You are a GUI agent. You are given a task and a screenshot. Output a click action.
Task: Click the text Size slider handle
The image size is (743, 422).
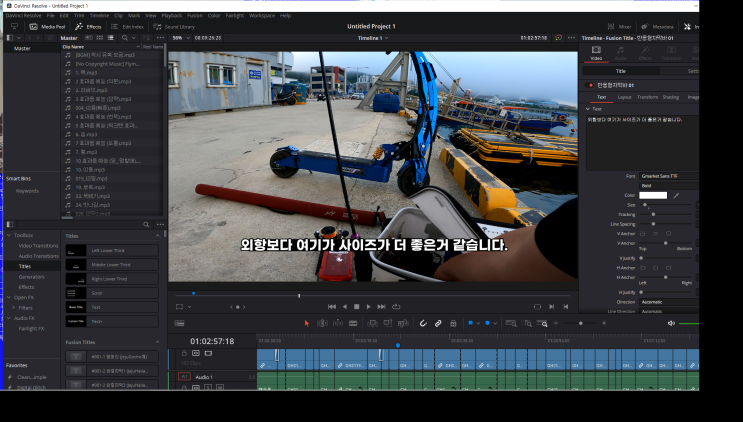coord(645,205)
